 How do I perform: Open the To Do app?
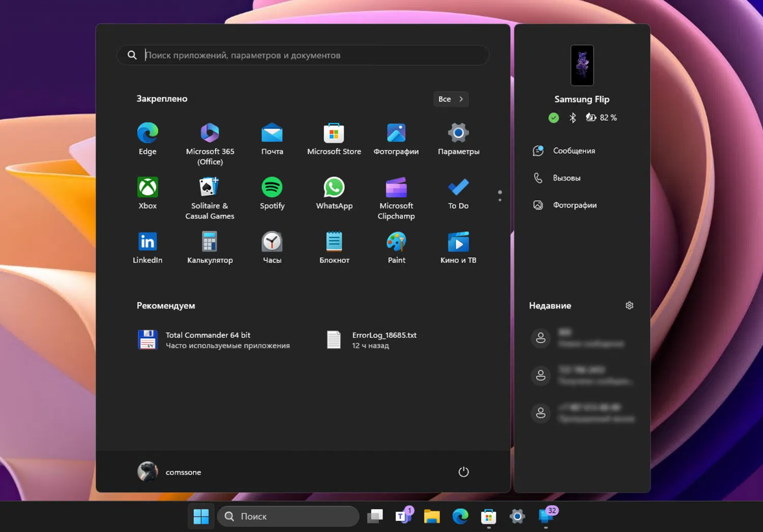click(458, 193)
